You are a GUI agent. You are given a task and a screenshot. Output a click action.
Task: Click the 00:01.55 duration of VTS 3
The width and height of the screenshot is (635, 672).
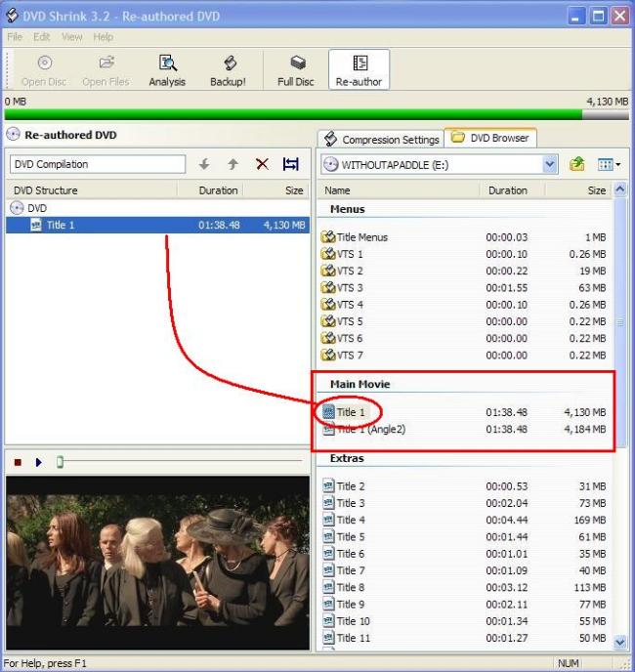pos(506,287)
